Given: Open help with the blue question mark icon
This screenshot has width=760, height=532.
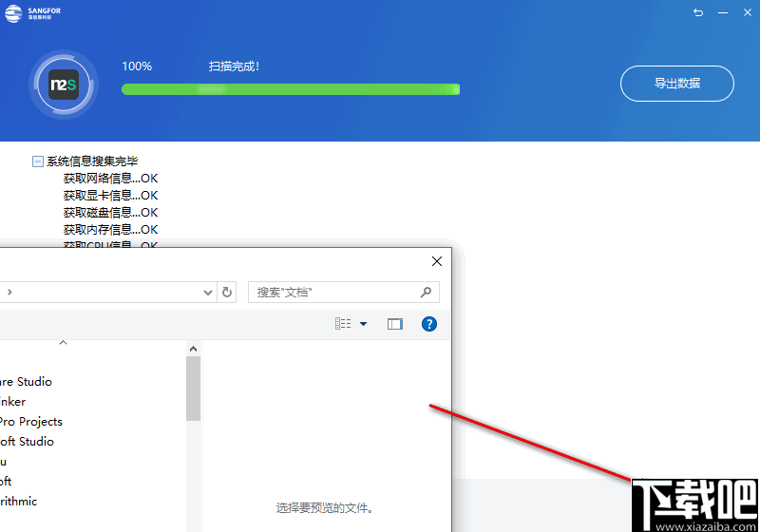Looking at the screenshot, I should pos(429,324).
